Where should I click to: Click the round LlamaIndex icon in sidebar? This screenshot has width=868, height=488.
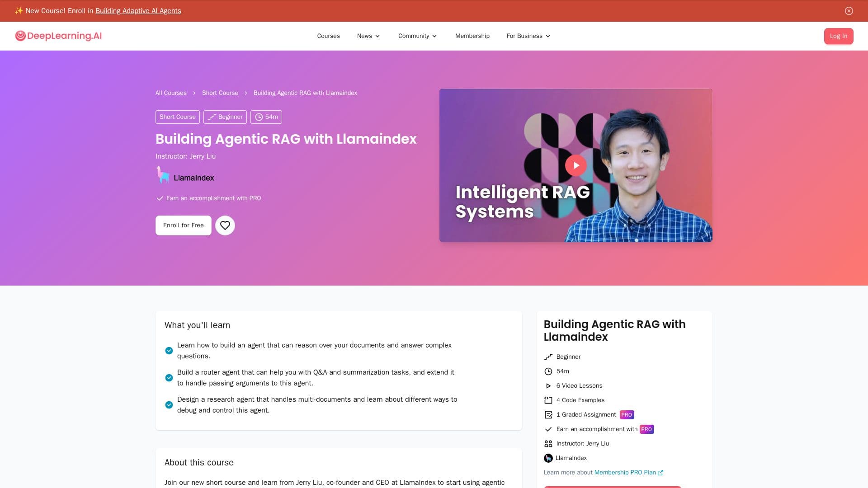(548, 458)
